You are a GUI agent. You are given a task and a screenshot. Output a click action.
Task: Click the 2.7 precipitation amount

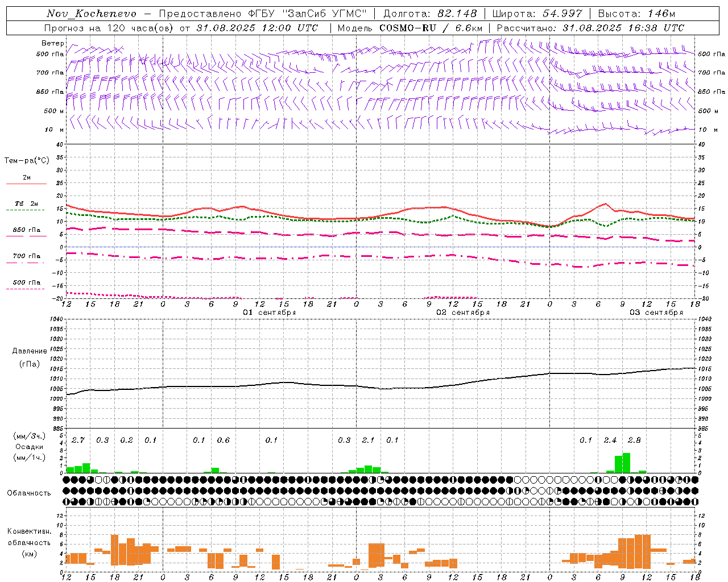78,440
